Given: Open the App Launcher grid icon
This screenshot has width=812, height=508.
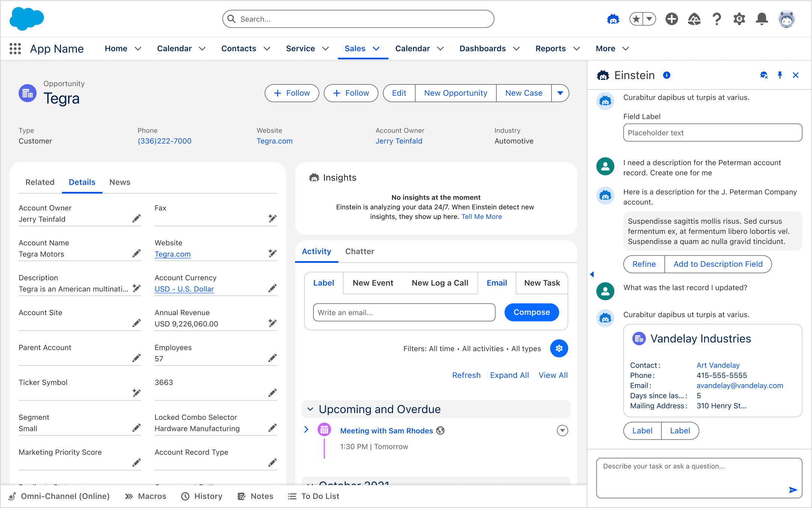Looking at the screenshot, I should coord(15,49).
